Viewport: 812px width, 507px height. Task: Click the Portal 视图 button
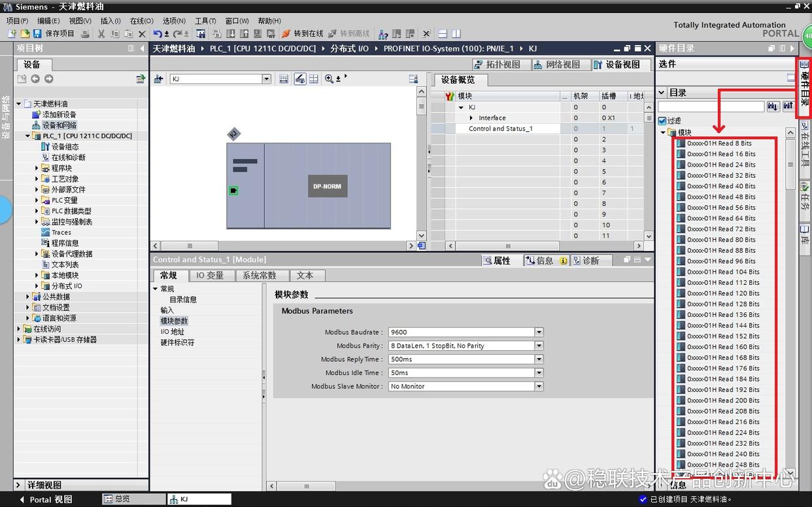click(x=46, y=499)
